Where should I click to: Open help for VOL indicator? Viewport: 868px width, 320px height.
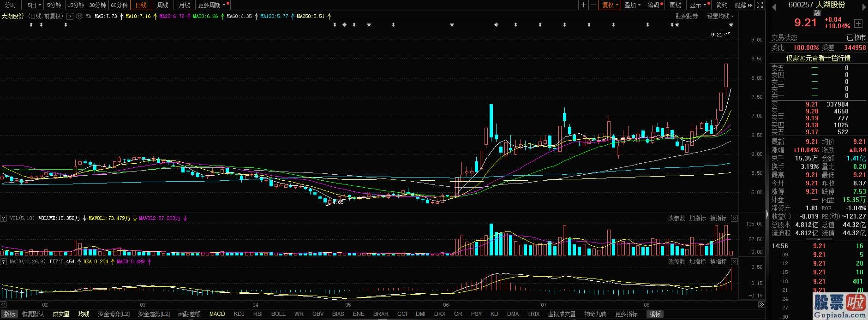(x=4, y=218)
